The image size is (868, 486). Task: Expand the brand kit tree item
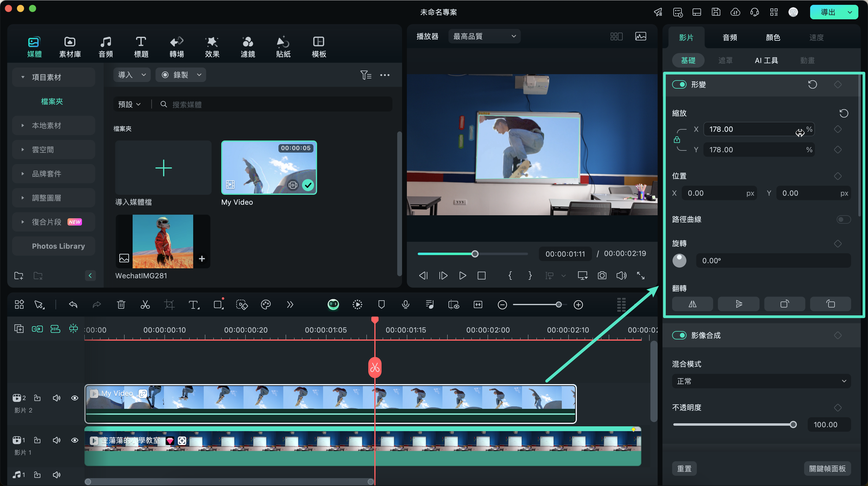click(x=23, y=174)
